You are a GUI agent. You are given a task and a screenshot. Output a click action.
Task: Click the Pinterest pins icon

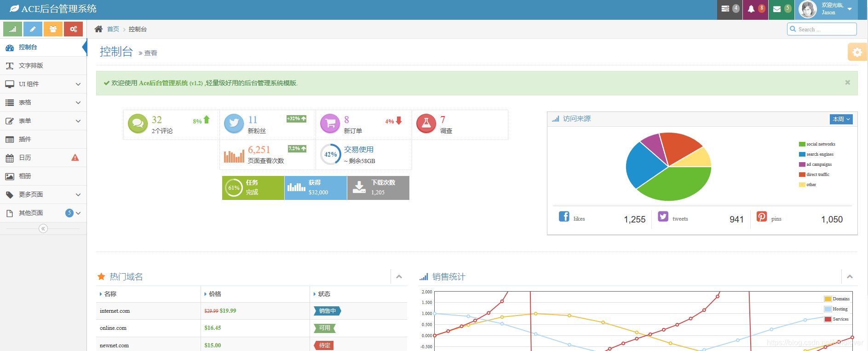coord(762,216)
